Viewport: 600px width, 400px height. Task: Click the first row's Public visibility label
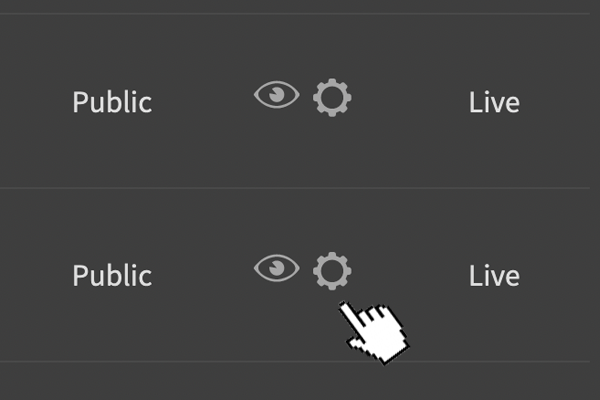pos(112,102)
